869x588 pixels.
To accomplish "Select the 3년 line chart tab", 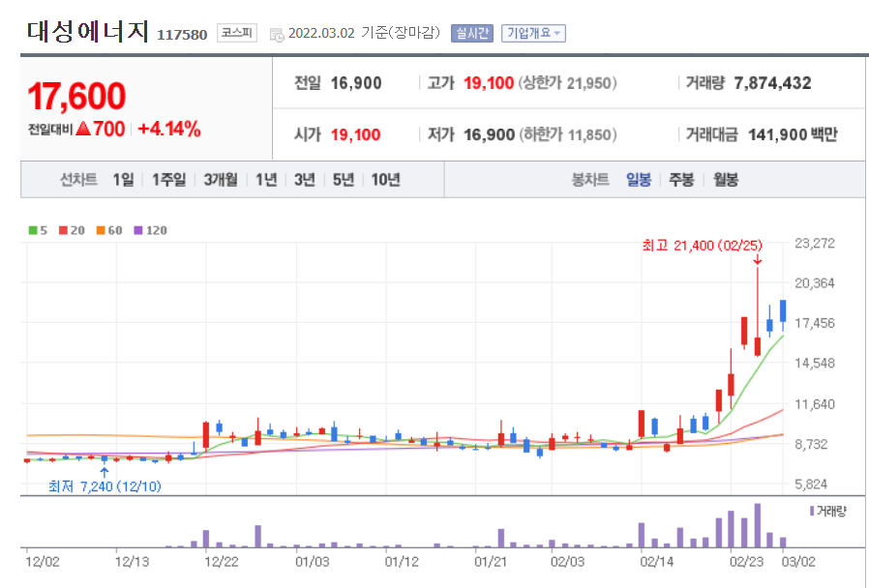I will [x=304, y=179].
